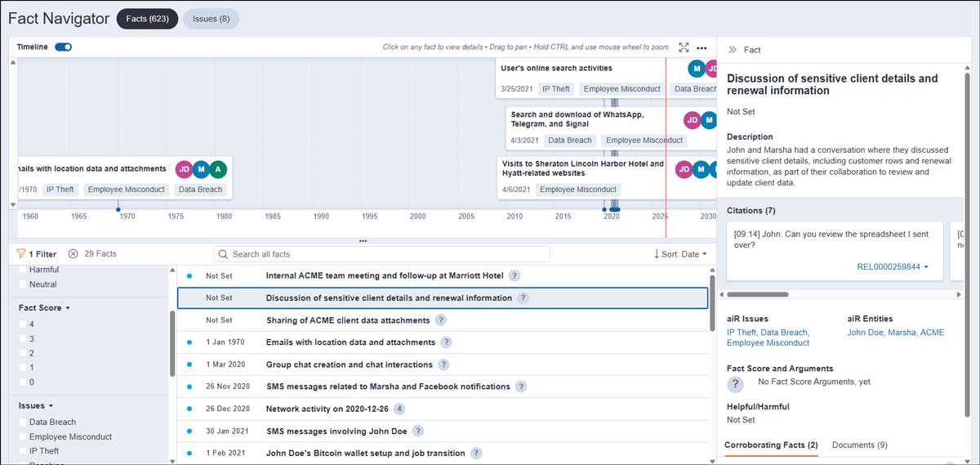The width and height of the screenshot is (980, 465).
Task: Check Fact Score 3 checkbox
Action: (23, 339)
